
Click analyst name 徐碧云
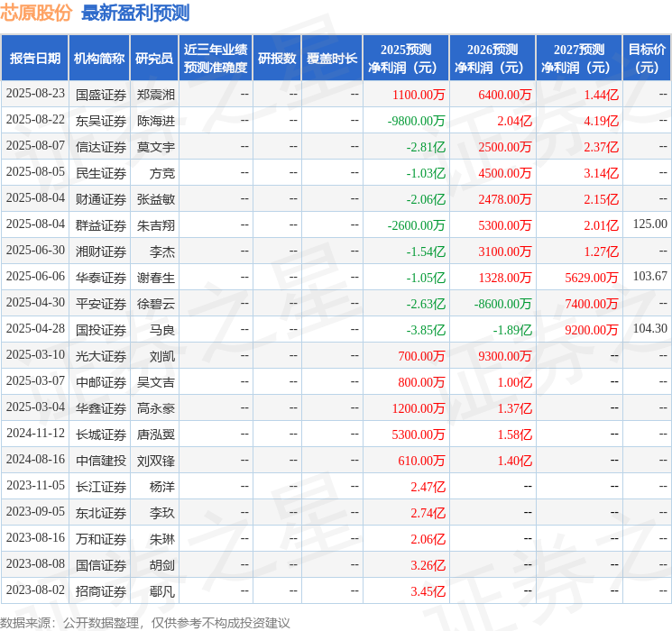point(155,304)
